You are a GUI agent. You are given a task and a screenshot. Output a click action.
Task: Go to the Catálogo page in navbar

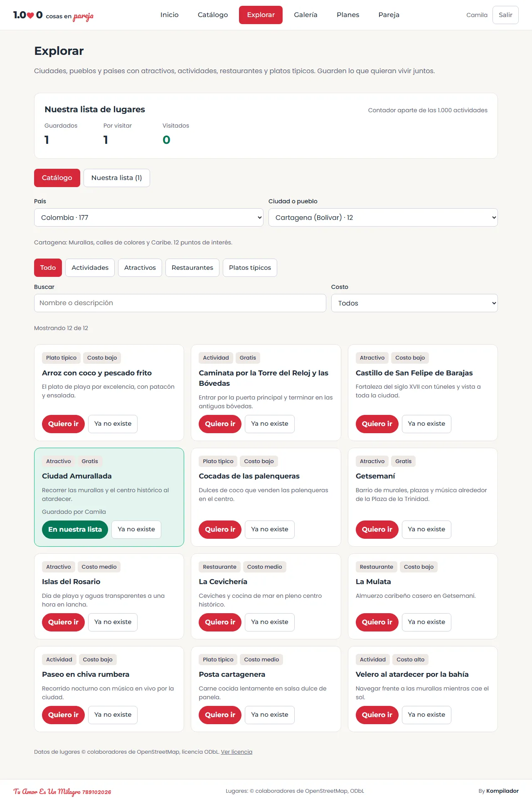tap(213, 15)
